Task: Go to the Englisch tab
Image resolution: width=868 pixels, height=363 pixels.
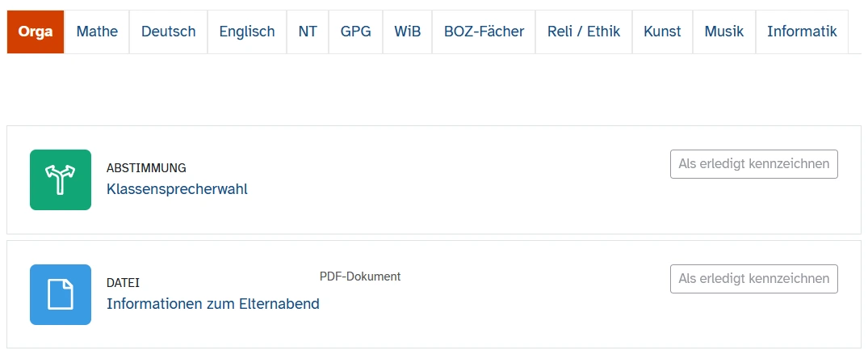Action: tap(247, 32)
